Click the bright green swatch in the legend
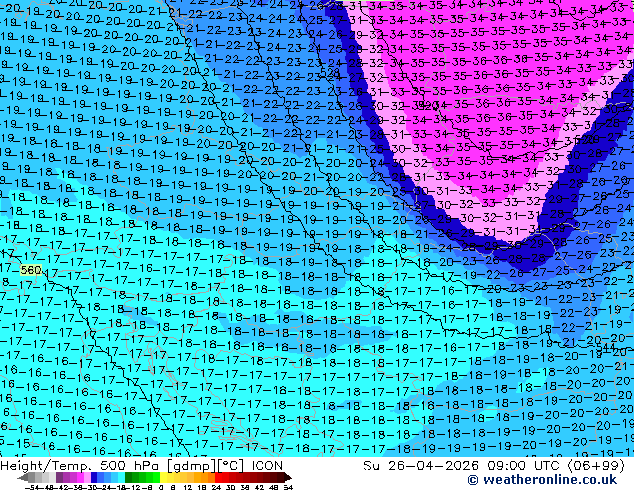The image size is (634, 490). (156, 477)
